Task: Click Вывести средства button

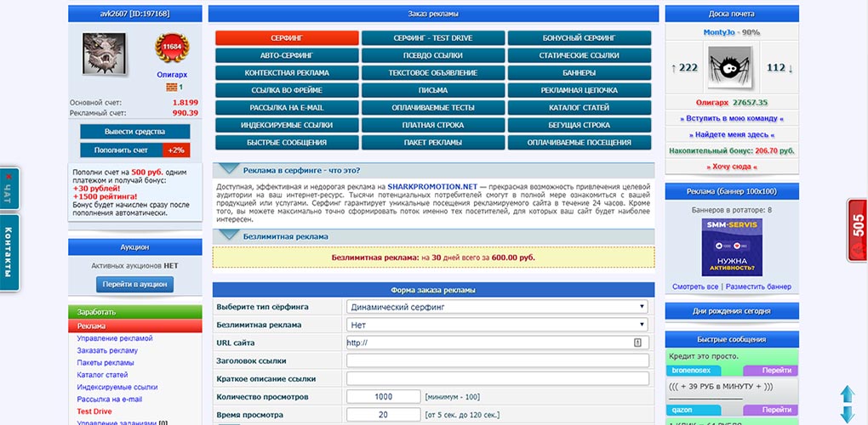Action: pyautogui.click(x=135, y=132)
